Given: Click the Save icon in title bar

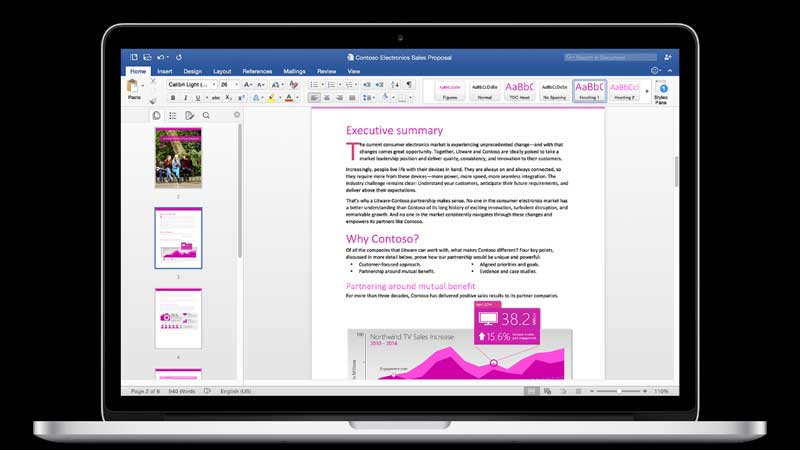Looking at the screenshot, I should coord(147,57).
